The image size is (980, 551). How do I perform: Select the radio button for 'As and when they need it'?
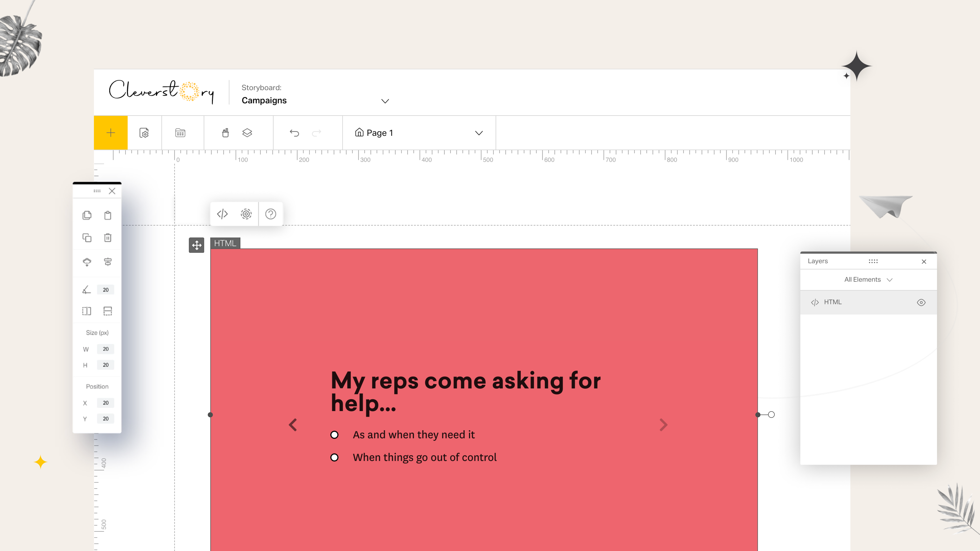pos(334,435)
